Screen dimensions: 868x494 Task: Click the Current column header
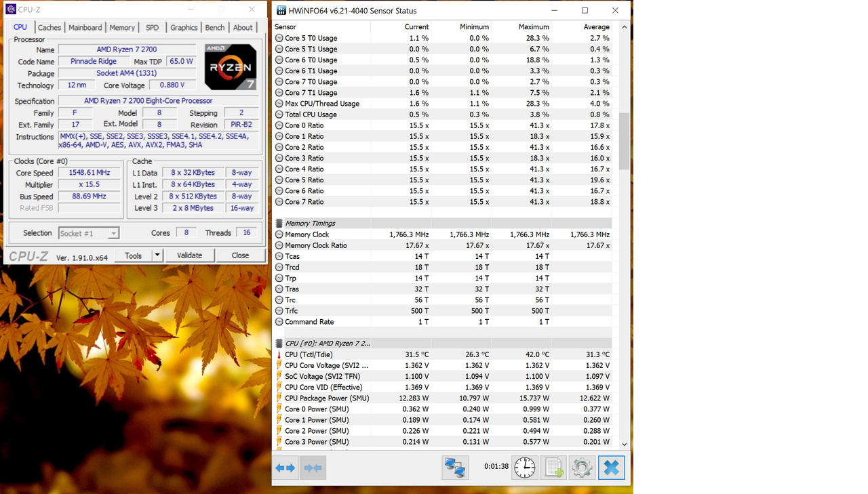pyautogui.click(x=401, y=27)
